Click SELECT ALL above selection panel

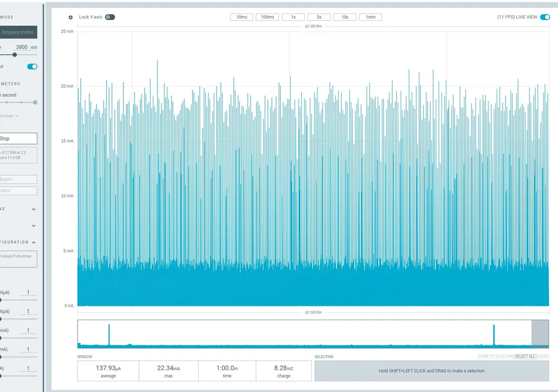pyautogui.click(x=525, y=356)
